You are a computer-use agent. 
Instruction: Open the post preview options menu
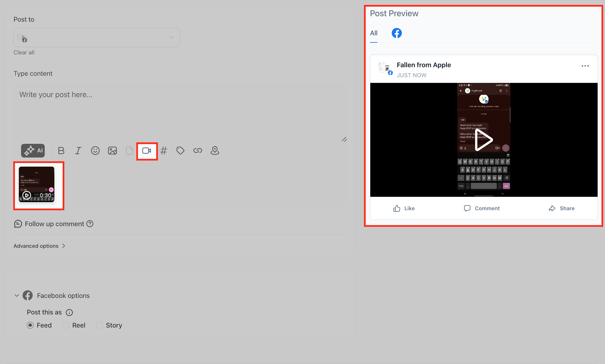(x=585, y=66)
